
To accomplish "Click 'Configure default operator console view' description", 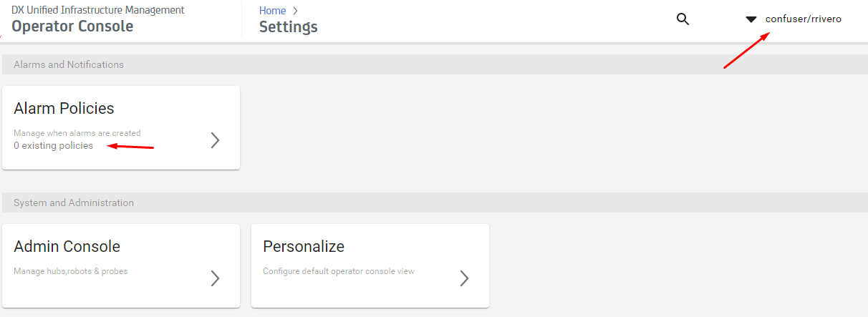I will click(x=339, y=271).
